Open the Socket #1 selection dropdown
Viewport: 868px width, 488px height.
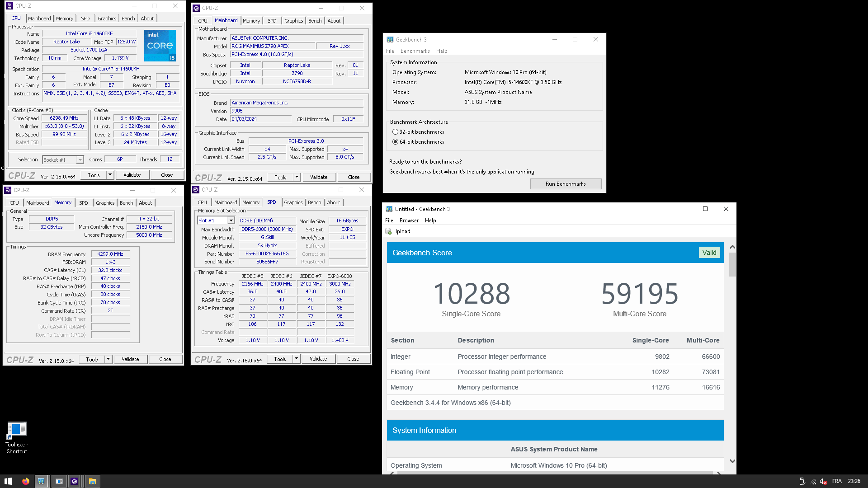pyautogui.click(x=80, y=160)
